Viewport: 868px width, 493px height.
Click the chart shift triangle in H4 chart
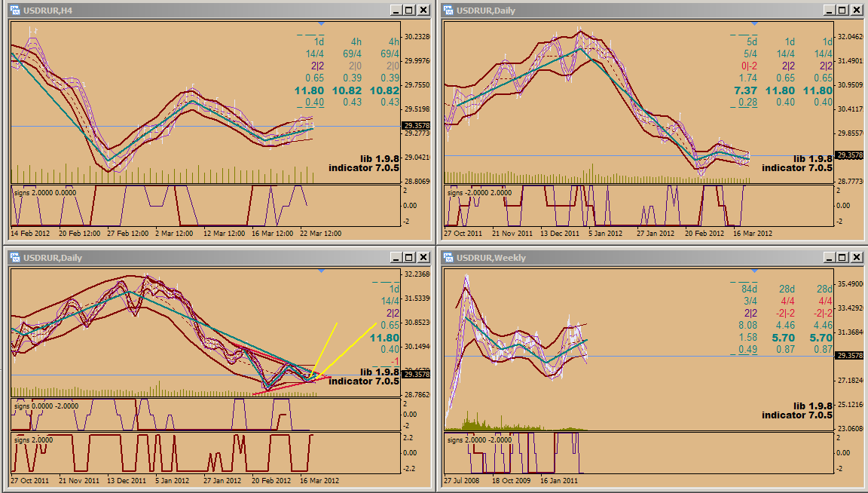point(322,23)
